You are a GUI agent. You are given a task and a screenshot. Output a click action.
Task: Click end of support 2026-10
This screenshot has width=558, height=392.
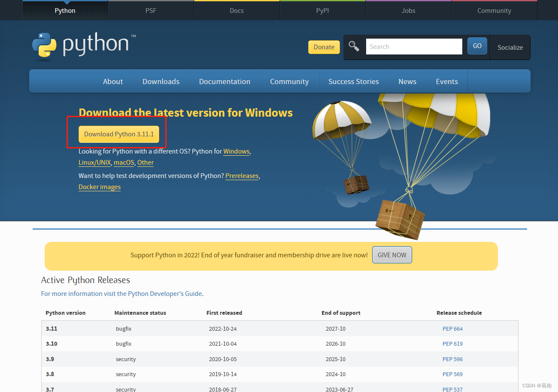[x=336, y=344]
